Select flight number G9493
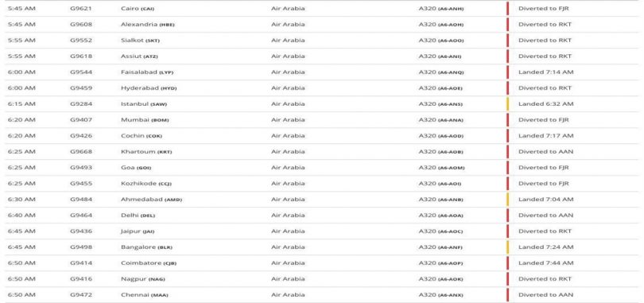This screenshot has width=644, height=303. (x=81, y=168)
